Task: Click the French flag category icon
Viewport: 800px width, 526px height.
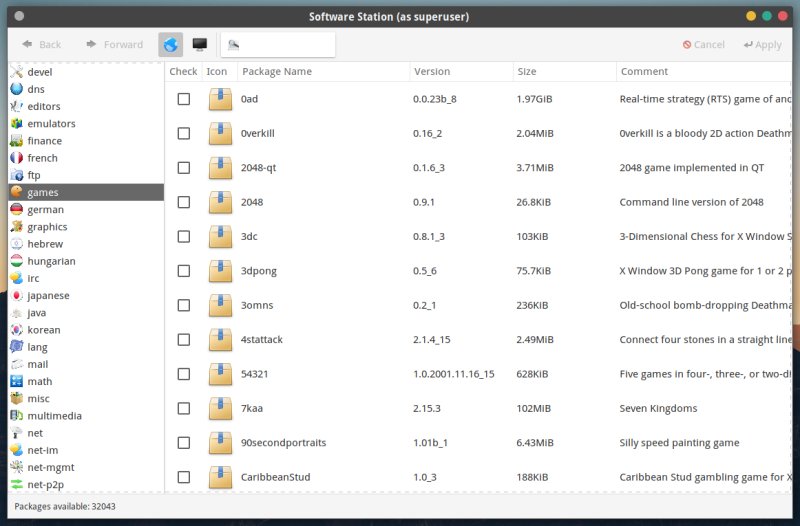Action: (17, 158)
